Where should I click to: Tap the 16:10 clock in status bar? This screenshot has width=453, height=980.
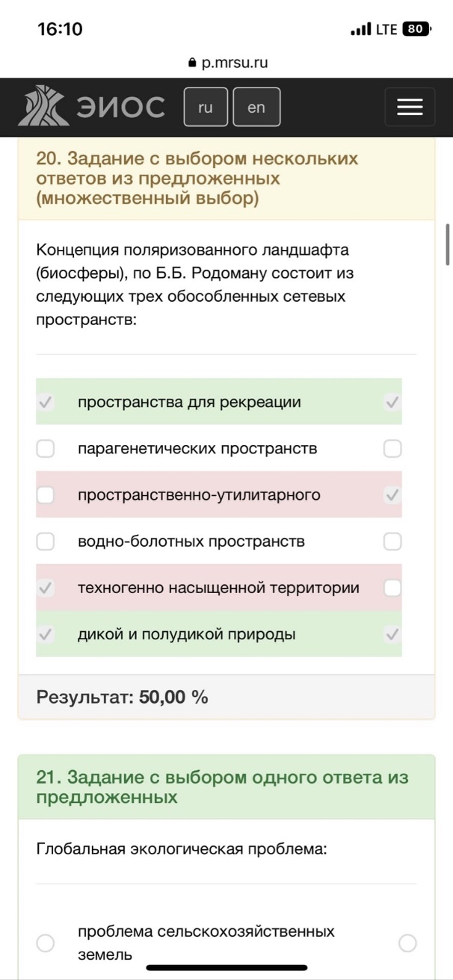(x=60, y=29)
